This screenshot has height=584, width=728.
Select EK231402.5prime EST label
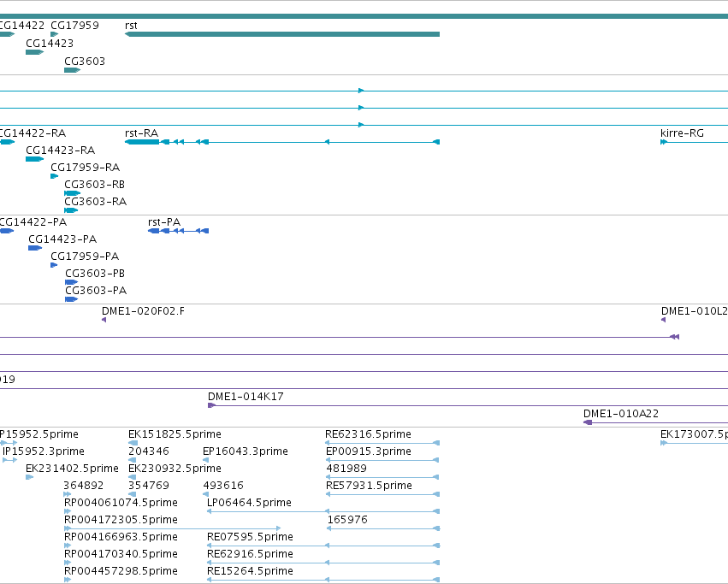(x=72, y=469)
